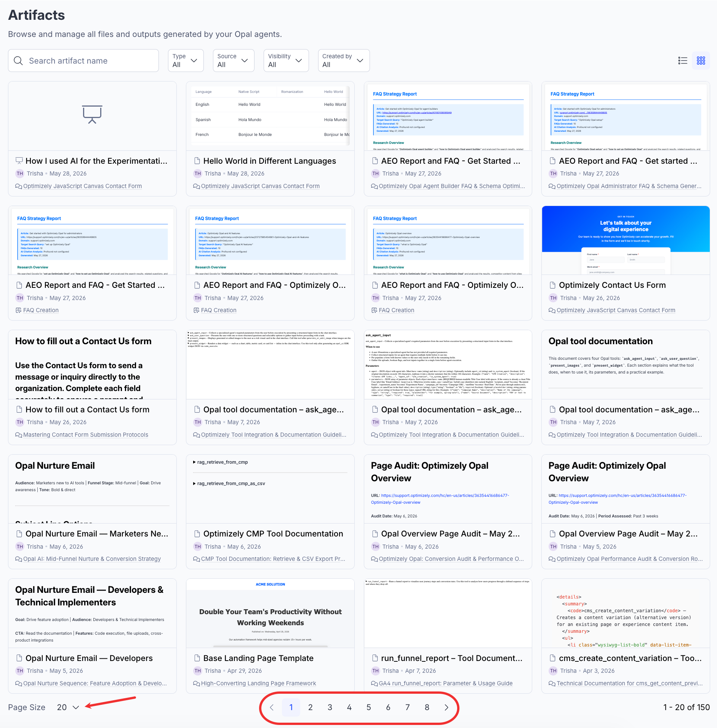
Task: Go to pagination page 5
Action: tap(369, 707)
